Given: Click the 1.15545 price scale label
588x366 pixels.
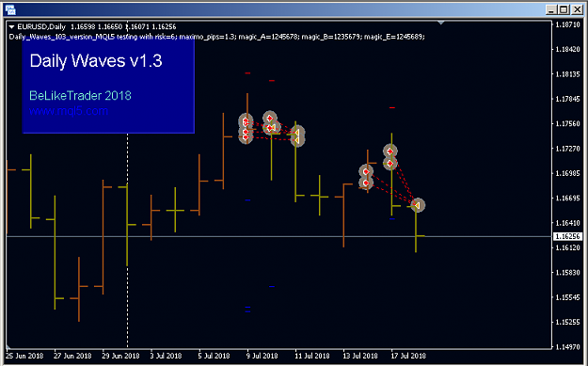Looking at the screenshot, I should (567, 297).
